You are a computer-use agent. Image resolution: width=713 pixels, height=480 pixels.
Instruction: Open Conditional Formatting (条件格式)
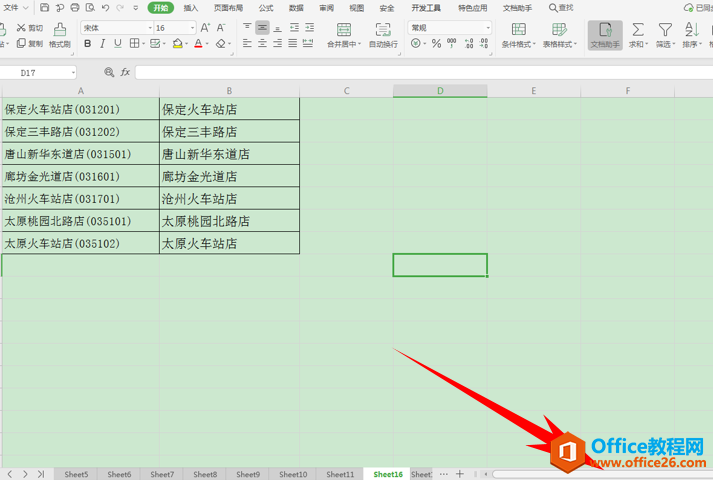coord(518,35)
